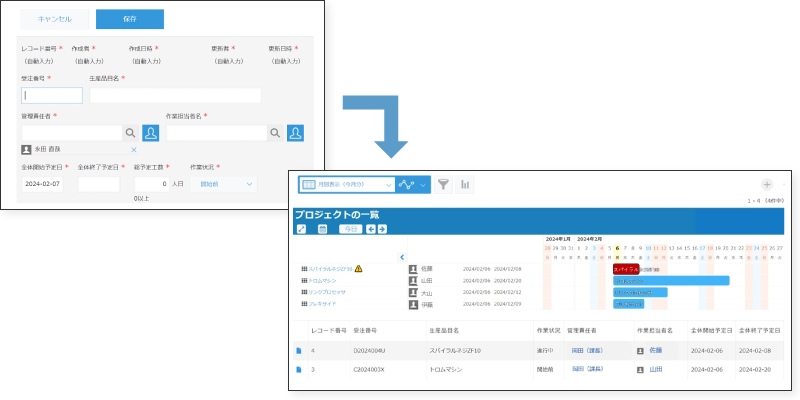Image resolution: width=800 pixels, height=400 pixels.
Task: Click the expand fullscreen icon in Gantt header
Action: tap(301, 229)
